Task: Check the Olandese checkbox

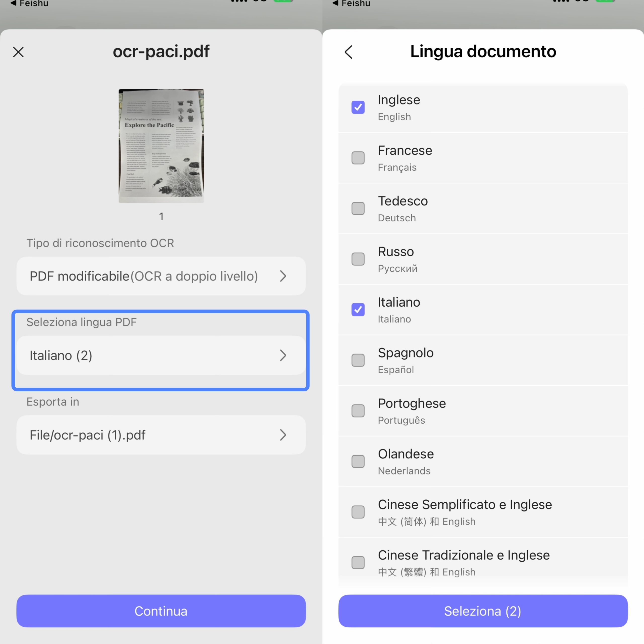Action: (x=358, y=462)
